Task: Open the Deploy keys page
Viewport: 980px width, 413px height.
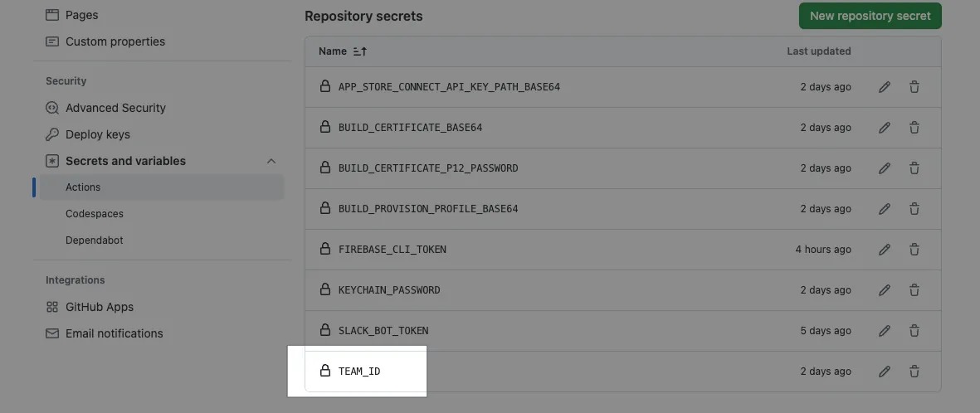Action: pos(98,134)
